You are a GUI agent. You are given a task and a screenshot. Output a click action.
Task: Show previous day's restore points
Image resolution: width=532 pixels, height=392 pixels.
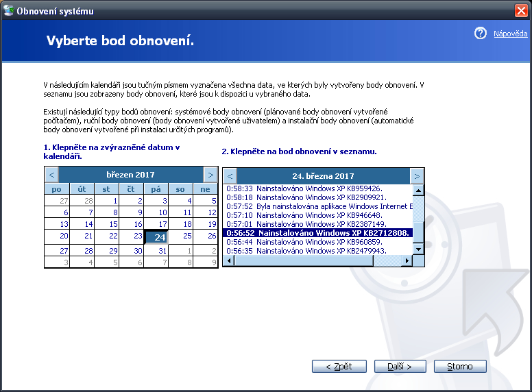coord(230,176)
